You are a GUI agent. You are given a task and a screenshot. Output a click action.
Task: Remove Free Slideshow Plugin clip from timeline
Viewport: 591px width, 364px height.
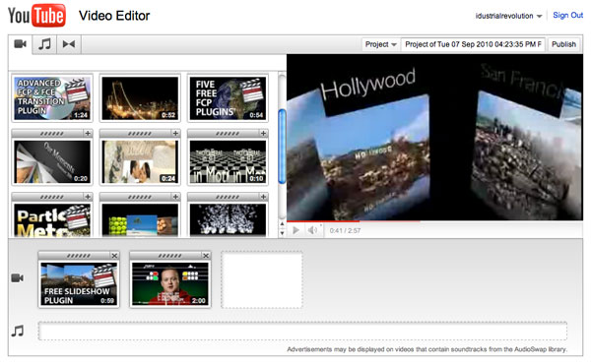[x=114, y=256]
